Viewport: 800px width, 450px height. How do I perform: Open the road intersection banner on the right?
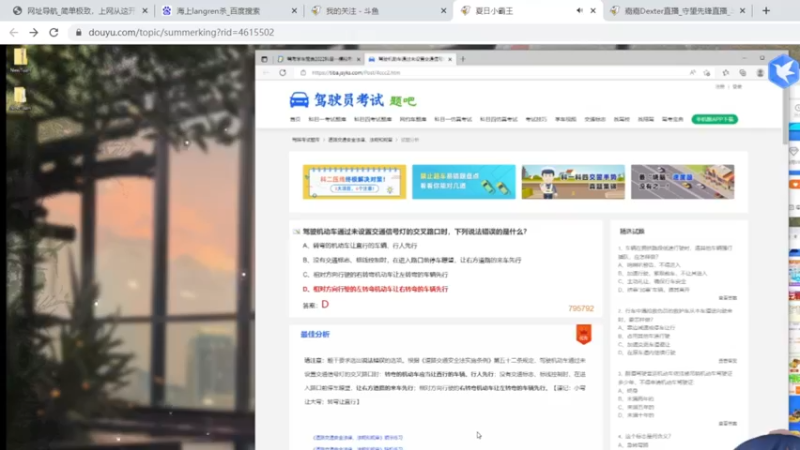[x=683, y=182]
